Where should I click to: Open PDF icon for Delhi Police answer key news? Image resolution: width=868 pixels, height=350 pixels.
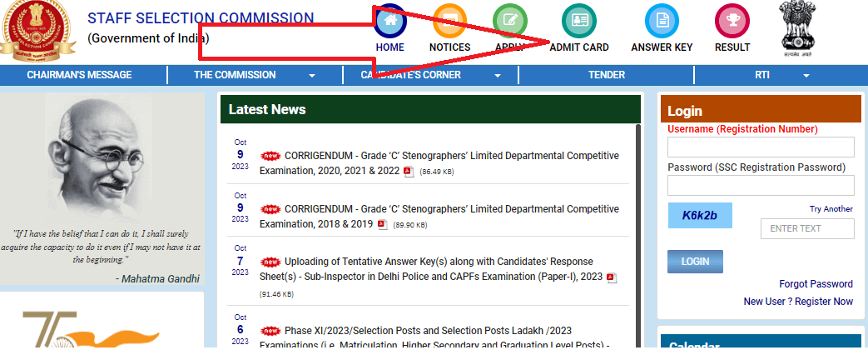coord(611,277)
